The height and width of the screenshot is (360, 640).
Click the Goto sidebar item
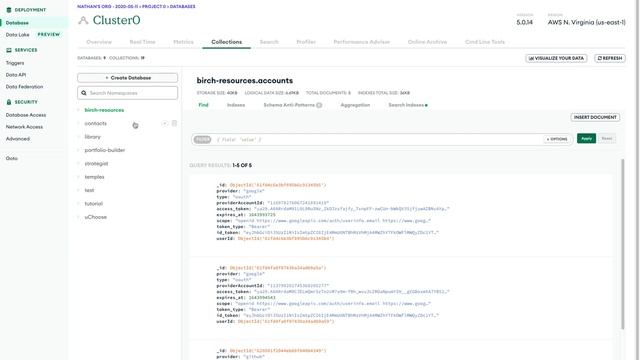[11, 158]
